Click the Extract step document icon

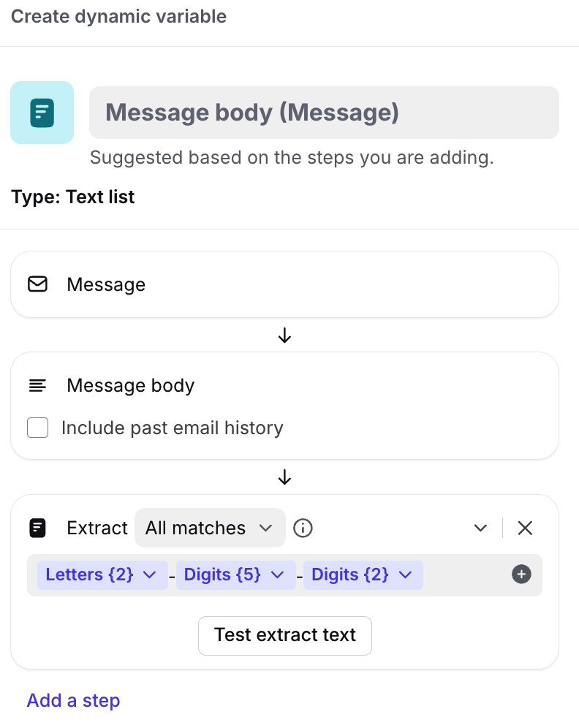37,528
